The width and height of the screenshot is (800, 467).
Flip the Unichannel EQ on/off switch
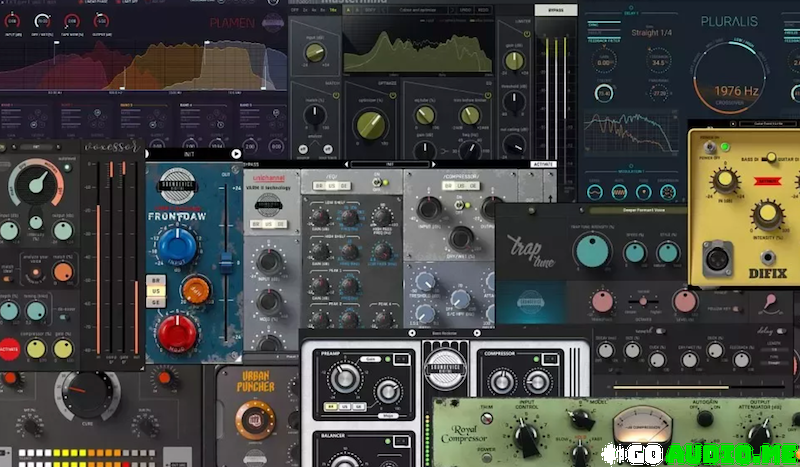point(380,182)
